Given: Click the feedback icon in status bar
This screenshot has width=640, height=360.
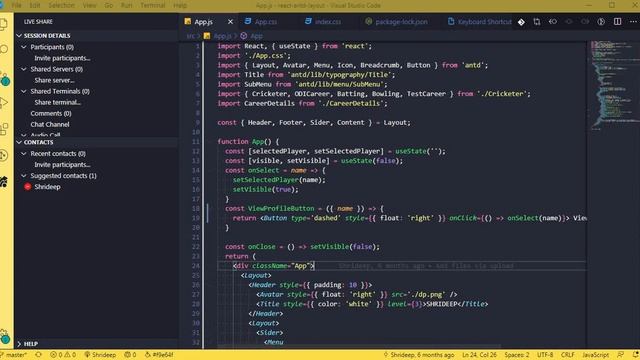Looking at the screenshot, I should coord(620,355).
